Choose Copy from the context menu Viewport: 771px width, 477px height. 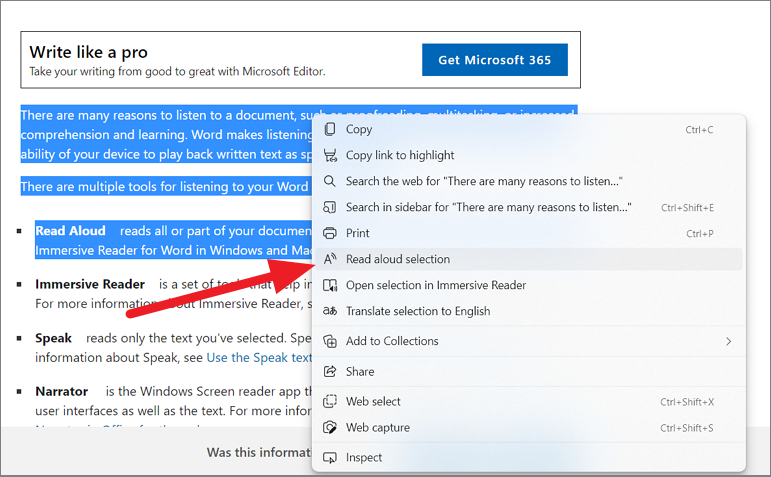coord(529,129)
